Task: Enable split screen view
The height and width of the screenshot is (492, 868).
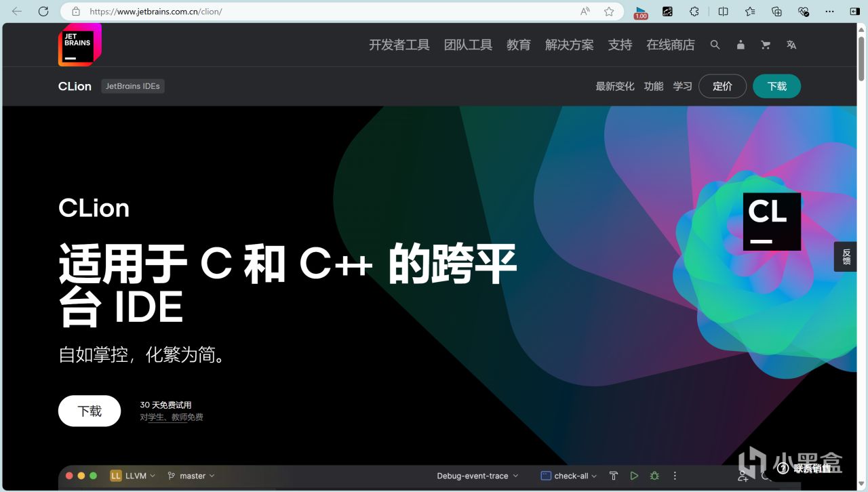Action: coord(724,12)
